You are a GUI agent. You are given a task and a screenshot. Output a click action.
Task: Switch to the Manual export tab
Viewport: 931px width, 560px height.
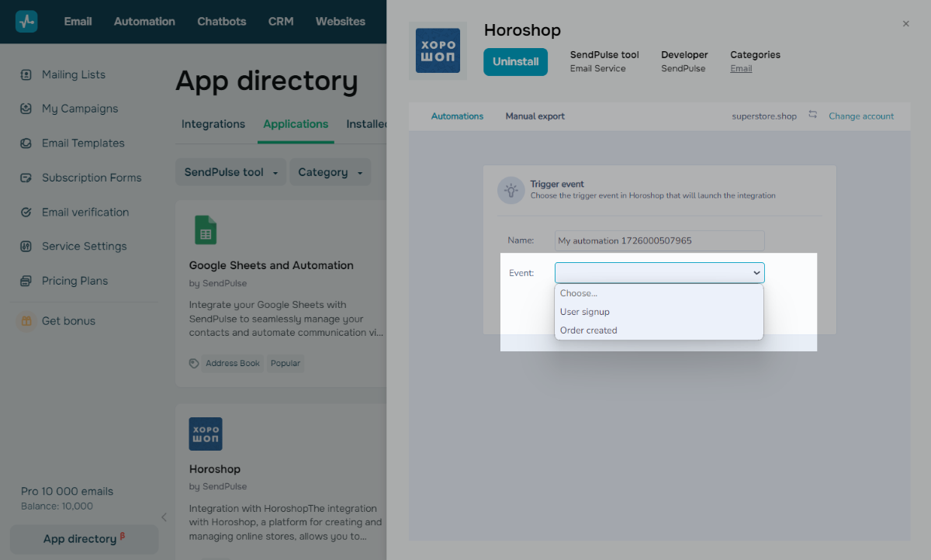pos(535,116)
